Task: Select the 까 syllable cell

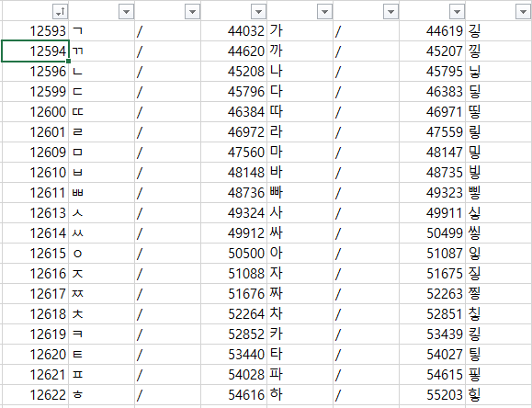Action: point(300,51)
